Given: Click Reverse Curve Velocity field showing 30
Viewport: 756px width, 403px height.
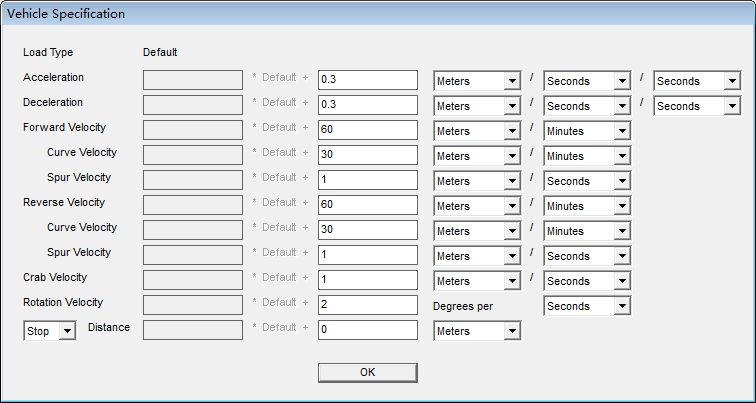Looking at the screenshot, I should coord(368,230).
